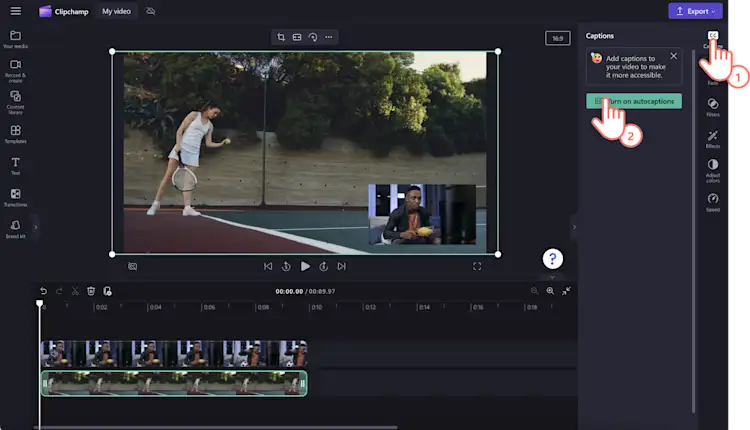Open the hamburger main menu

pyautogui.click(x=15, y=11)
